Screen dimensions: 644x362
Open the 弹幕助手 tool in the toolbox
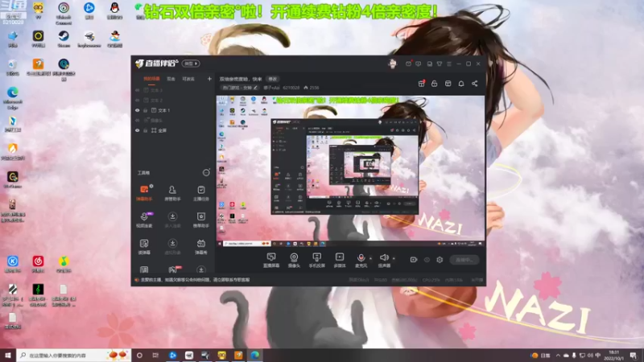[144, 192]
